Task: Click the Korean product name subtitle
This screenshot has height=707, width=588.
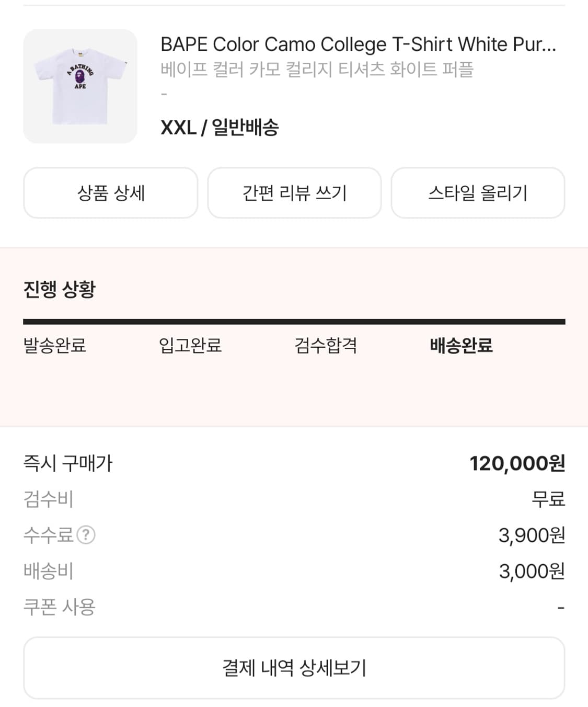Action: (x=317, y=70)
